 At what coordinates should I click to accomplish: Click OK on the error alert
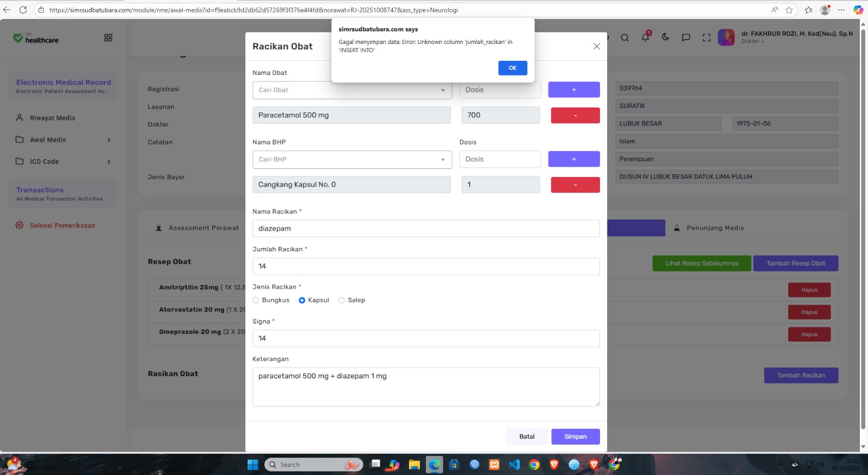pyautogui.click(x=513, y=68)
